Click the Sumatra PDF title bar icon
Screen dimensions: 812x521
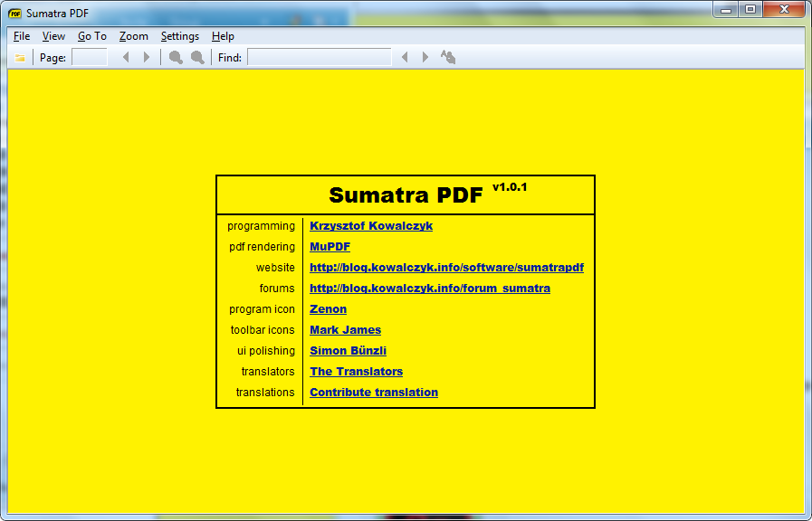click(15, 14)
